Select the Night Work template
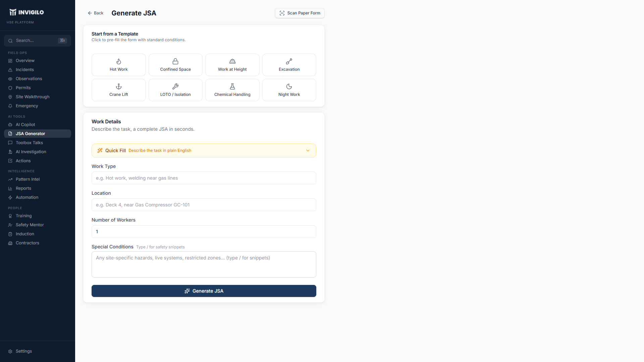 coord(289,90)
